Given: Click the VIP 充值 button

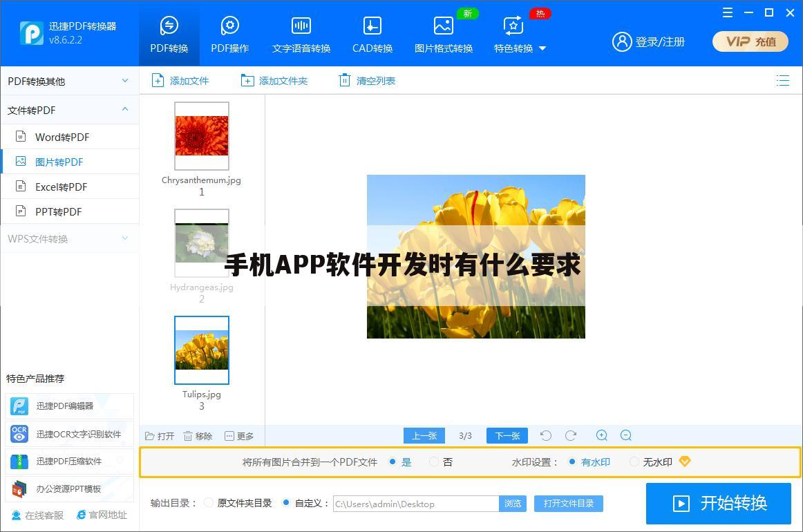Looking at the screenshot, I should (750, 41).
